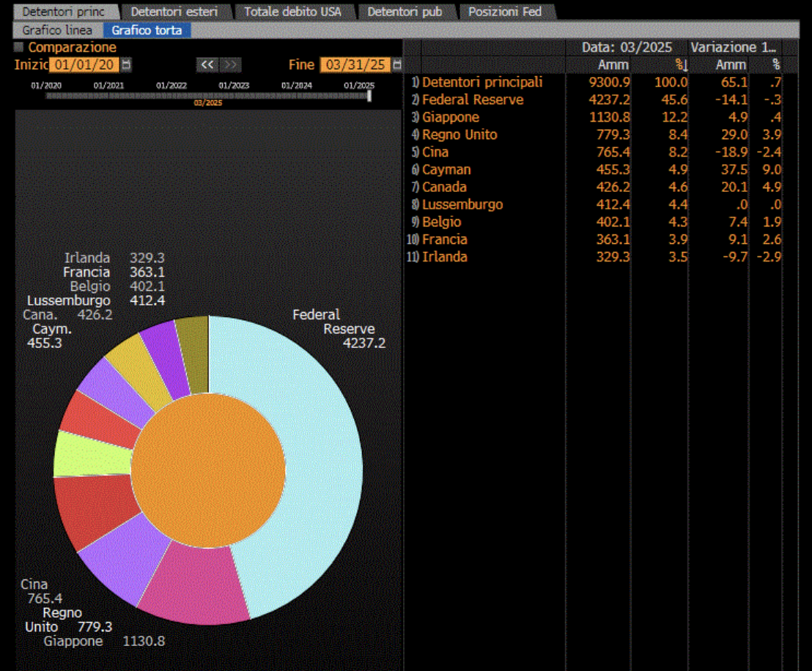Click the sort arrow on % column
This screenshot has height=671, width=812.
pos(682,64)
